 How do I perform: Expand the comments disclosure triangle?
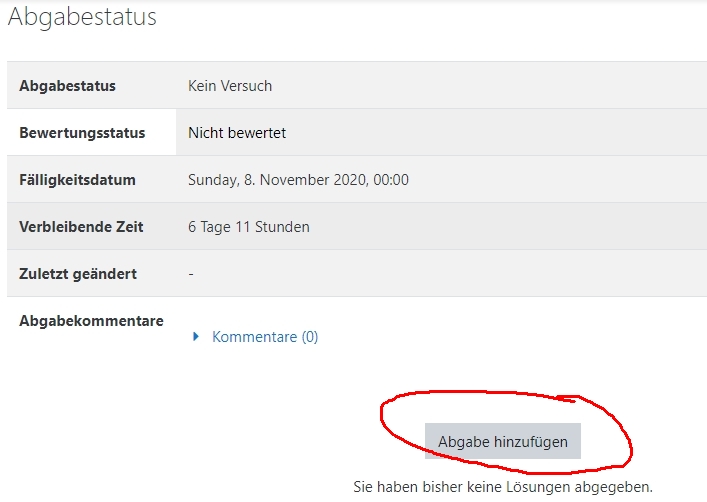coord(196,337)
